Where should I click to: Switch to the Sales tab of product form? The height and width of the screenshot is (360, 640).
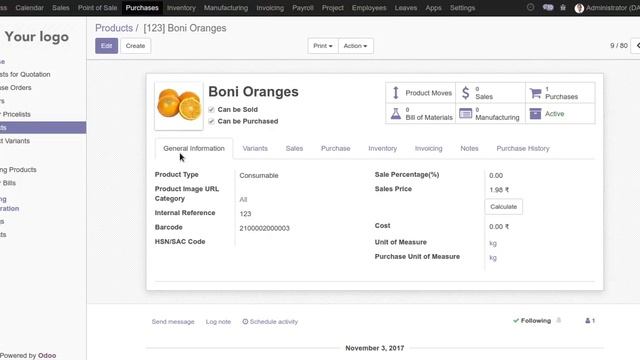294,148
